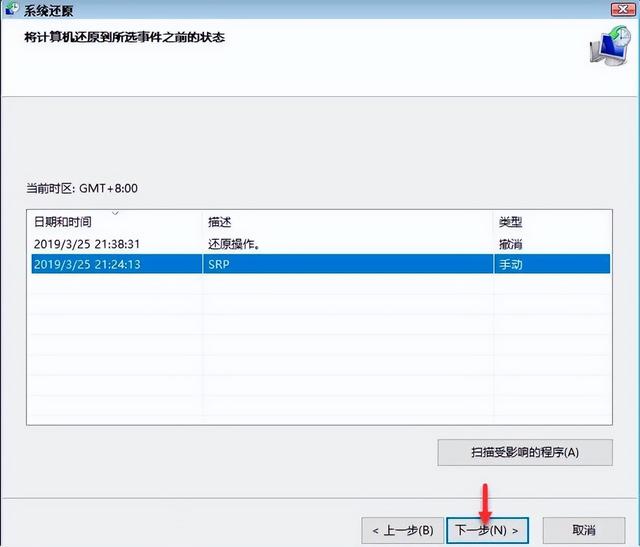Click the 撤消 type cell
This screenshot has width=640, height=547.
[x=511, y=244]
